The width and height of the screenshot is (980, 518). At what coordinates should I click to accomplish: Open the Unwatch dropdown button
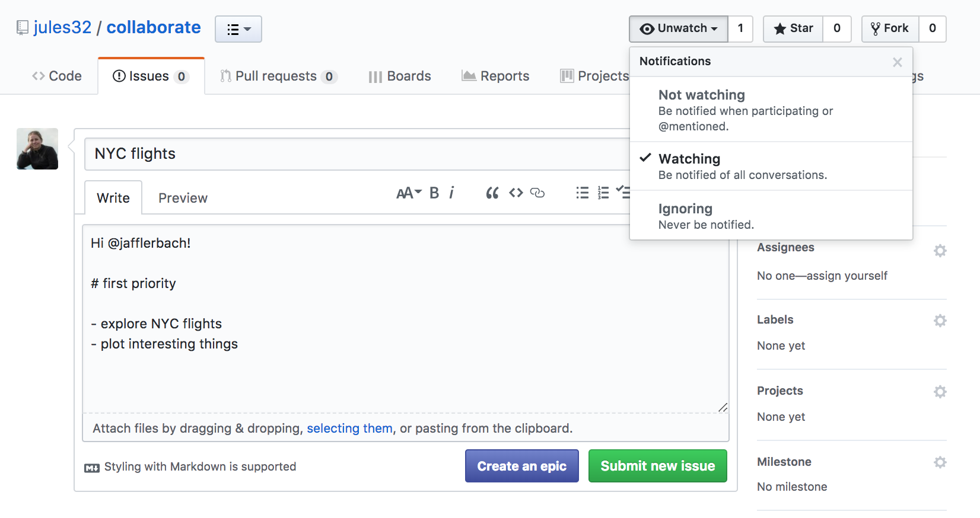coord(679,28)
